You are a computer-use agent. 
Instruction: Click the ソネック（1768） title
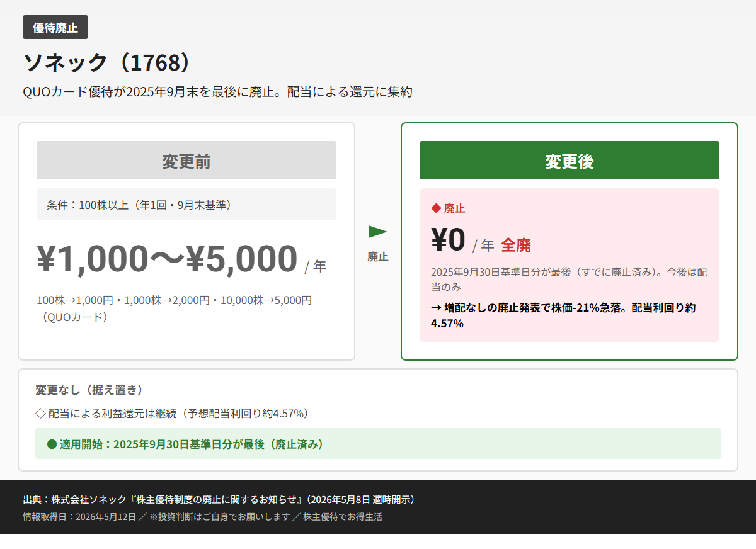(x=106, y=62)
